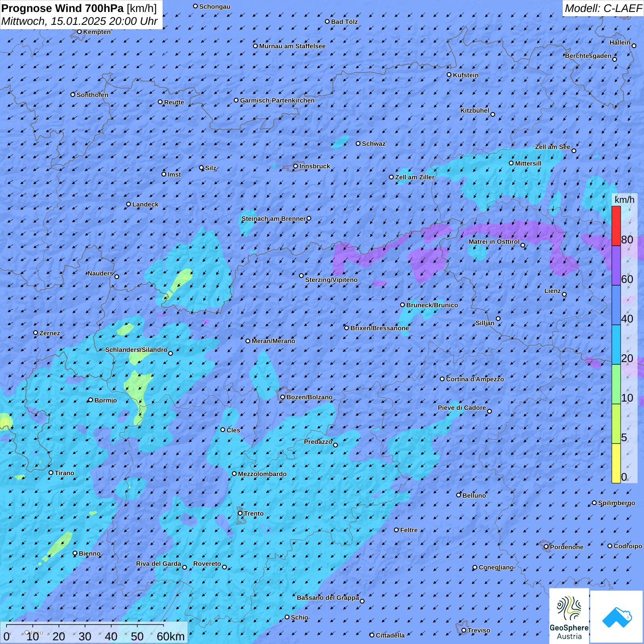Viewport: 644px width, 644px height.
Task: Select the cyan 20–40 km/h legend color
Action: [616, 345]
